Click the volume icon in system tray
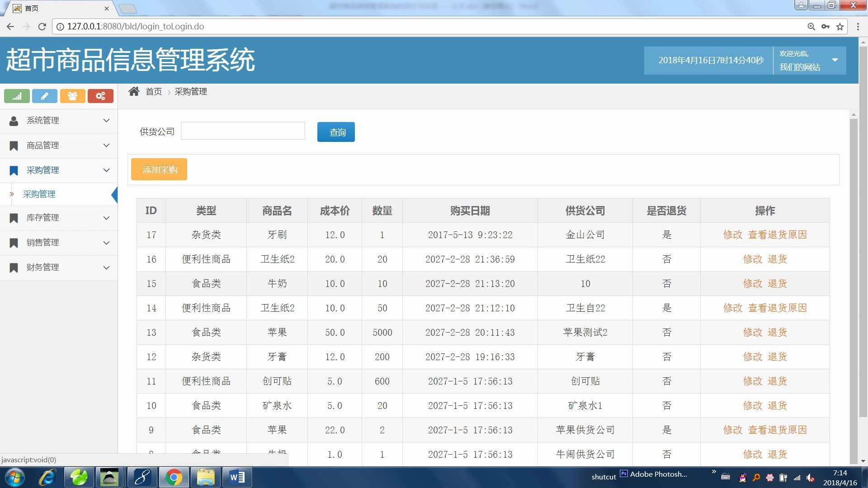 811,478
